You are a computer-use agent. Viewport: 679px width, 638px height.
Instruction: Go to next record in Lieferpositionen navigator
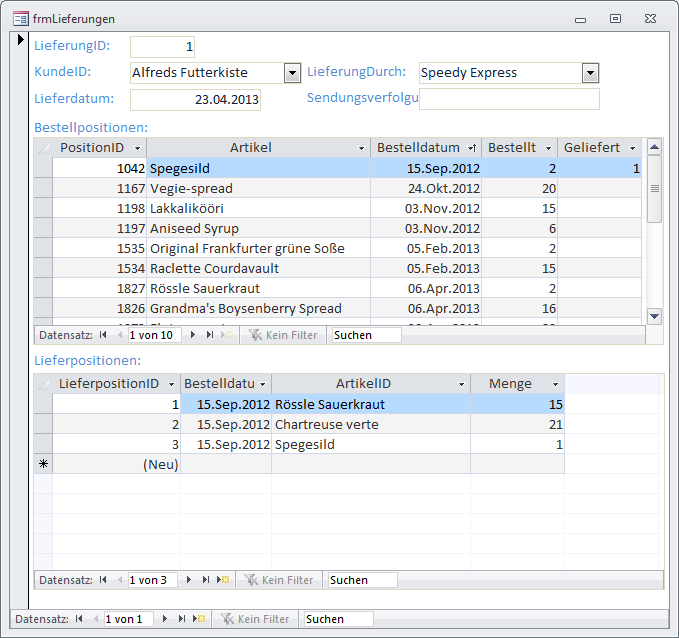189,580
